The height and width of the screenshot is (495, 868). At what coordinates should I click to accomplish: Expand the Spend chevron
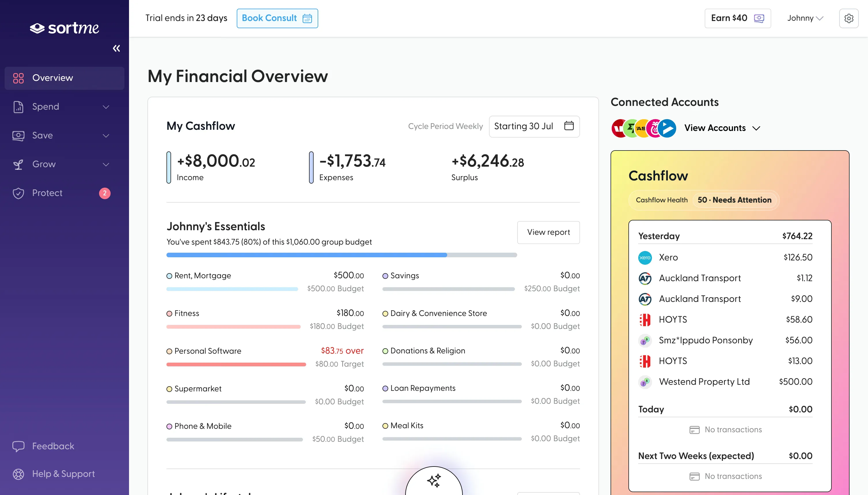(106, 107)
